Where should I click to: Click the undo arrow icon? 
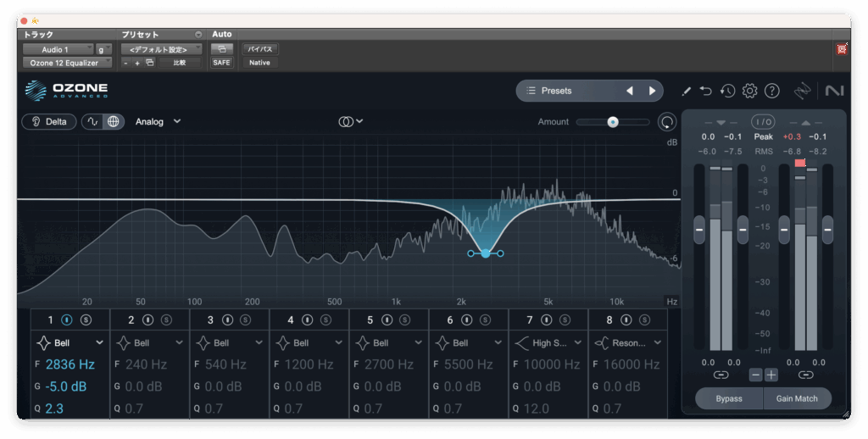click(x=706, y=91)
